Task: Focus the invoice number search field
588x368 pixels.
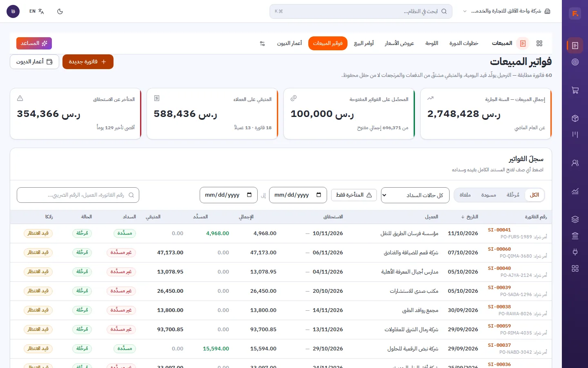Action: point(78,195)
